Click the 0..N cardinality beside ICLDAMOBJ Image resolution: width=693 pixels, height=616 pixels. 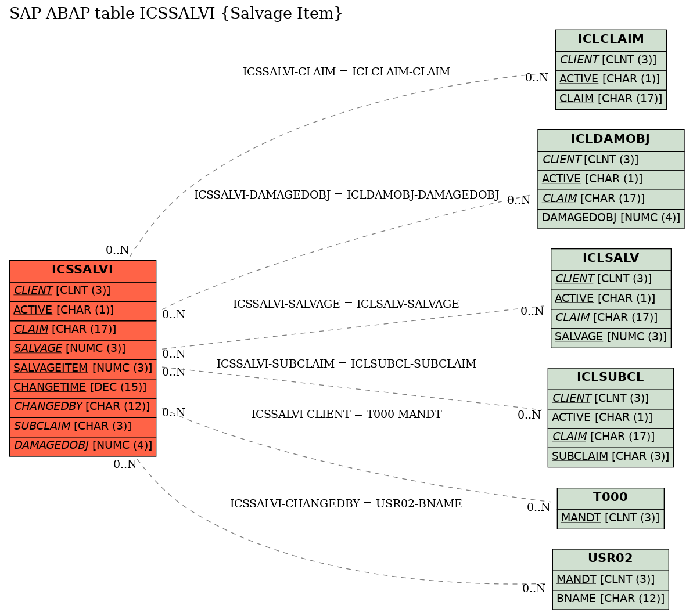click(x=519, y=200)
